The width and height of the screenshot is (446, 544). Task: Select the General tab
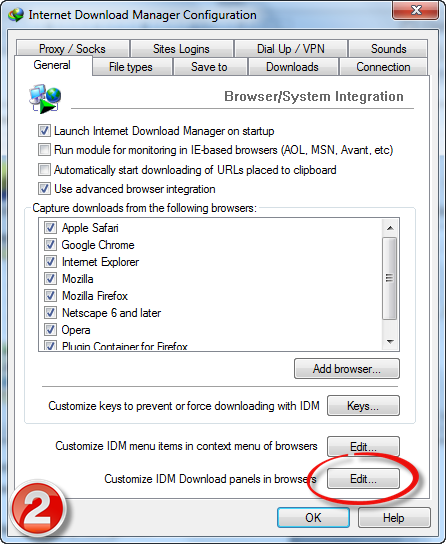coord(52,65)
